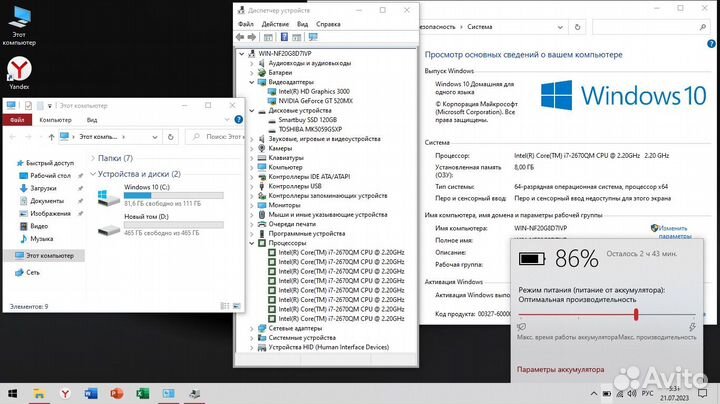Open notification center icon
Screen dimensions: 720x404
[x=702, y=393]
